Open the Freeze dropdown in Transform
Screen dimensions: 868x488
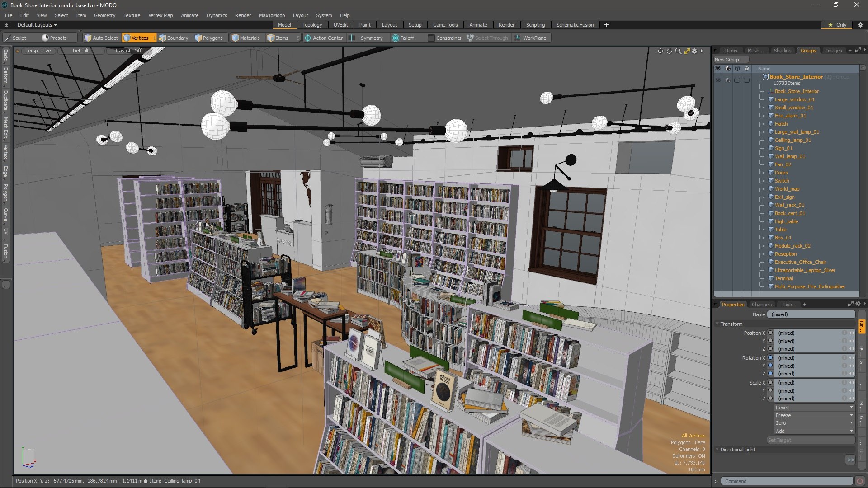click(x=814, y=415)
